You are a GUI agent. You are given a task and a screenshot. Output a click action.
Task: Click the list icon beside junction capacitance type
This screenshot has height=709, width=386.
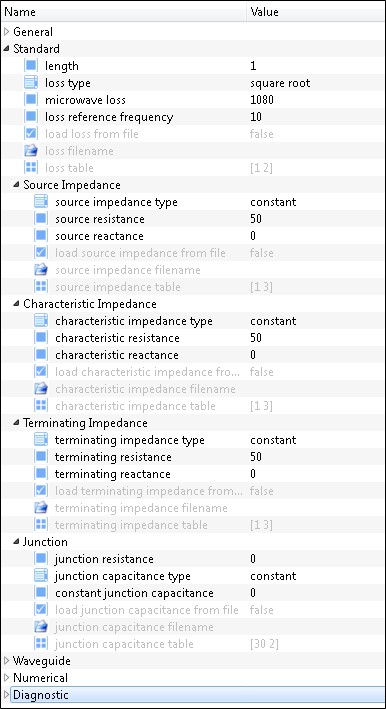(41, 576)
